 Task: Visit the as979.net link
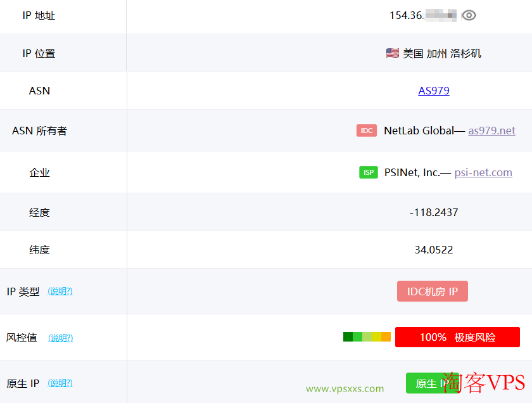coord(491,131)
